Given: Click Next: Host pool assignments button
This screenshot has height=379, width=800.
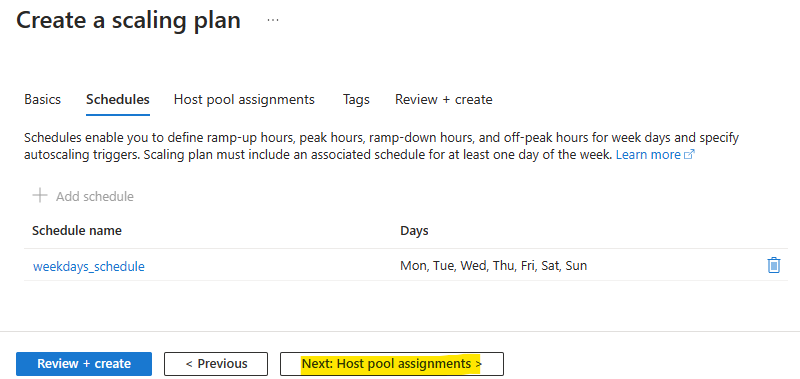Looking at the screenshot, I should point(392,364).
